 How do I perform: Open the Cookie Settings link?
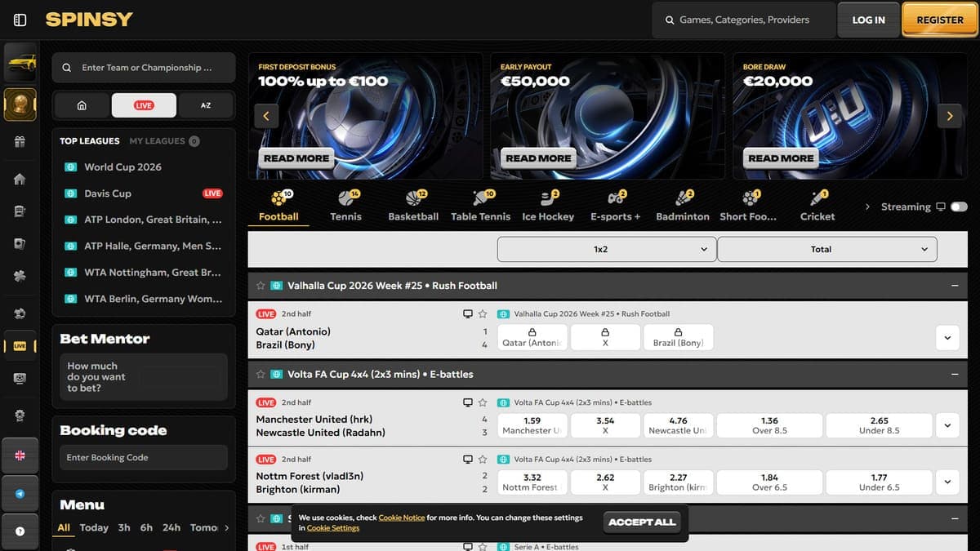333,528
